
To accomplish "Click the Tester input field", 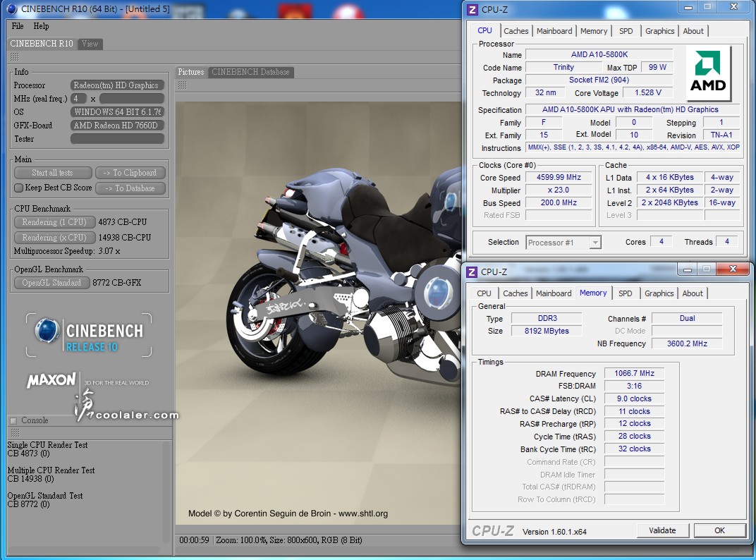I will (117, 139).
